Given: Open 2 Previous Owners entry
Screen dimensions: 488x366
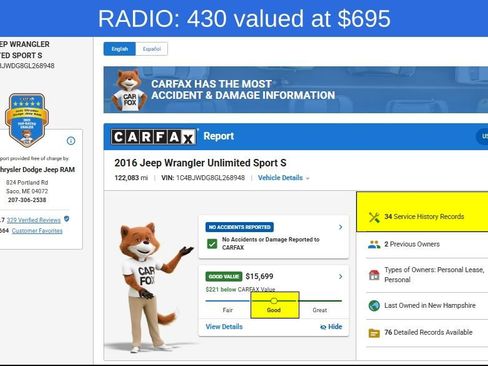Looking at the screenshot, I should point(412,244).
